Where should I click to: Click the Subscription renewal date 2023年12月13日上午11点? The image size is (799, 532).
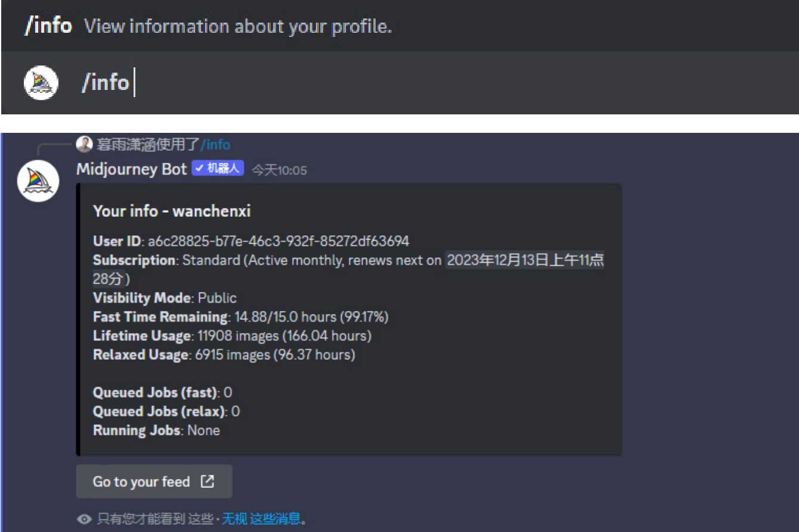525,260
